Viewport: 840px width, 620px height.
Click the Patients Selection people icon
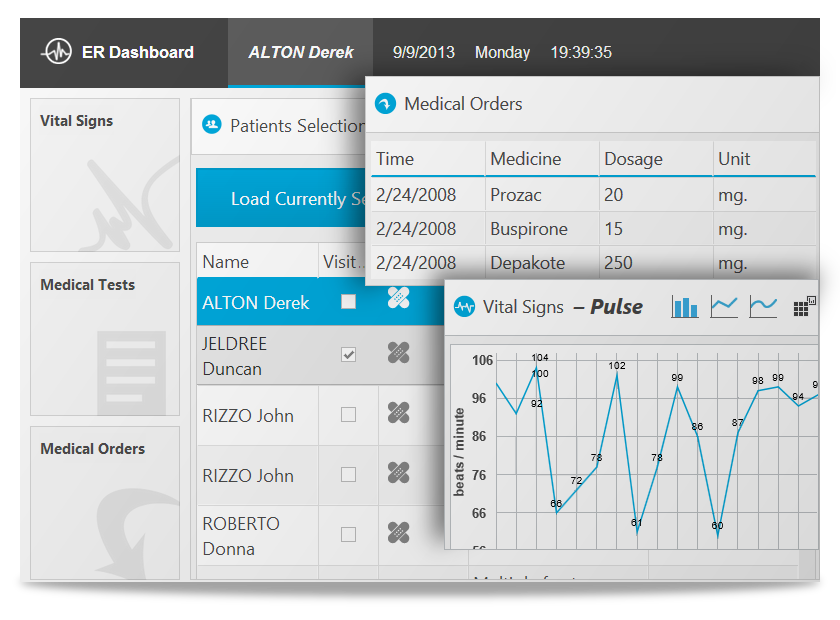212,125
